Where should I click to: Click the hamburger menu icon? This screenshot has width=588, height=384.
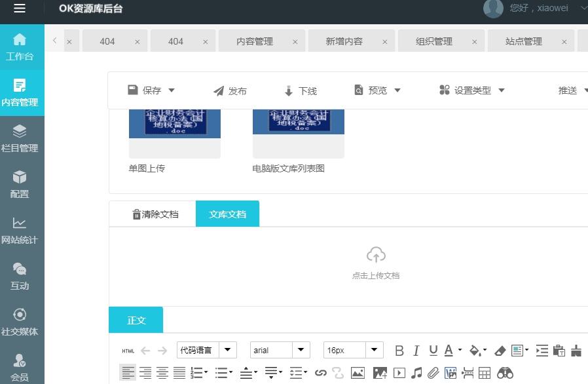pyautogui.click(x=20, y=9)
